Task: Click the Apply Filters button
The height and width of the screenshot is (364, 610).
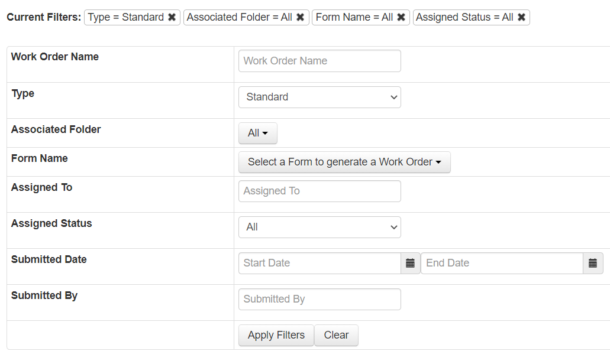Action: point(276,335)
